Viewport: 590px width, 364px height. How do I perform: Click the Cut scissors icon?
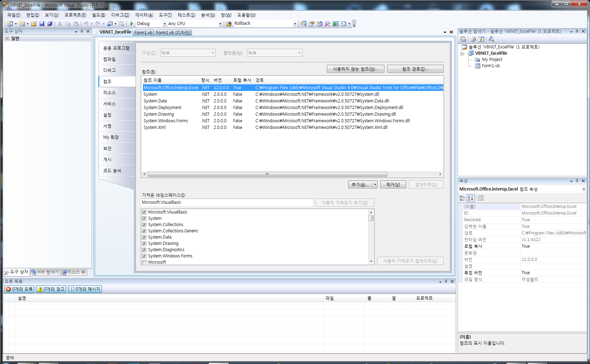pyautogui.click(x=60, y=24)
